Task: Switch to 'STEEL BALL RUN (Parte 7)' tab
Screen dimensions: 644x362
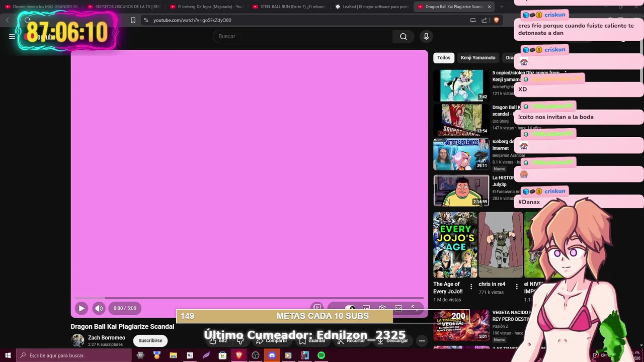Action: 289,7
